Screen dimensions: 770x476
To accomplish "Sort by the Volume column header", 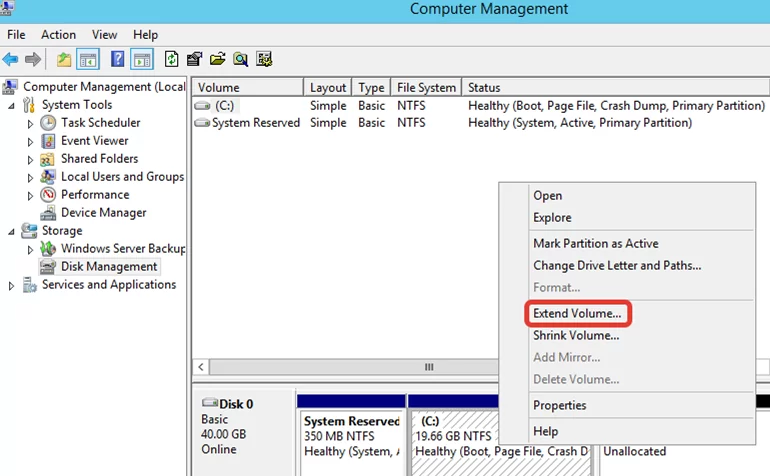I will click(x=248, y=87).
